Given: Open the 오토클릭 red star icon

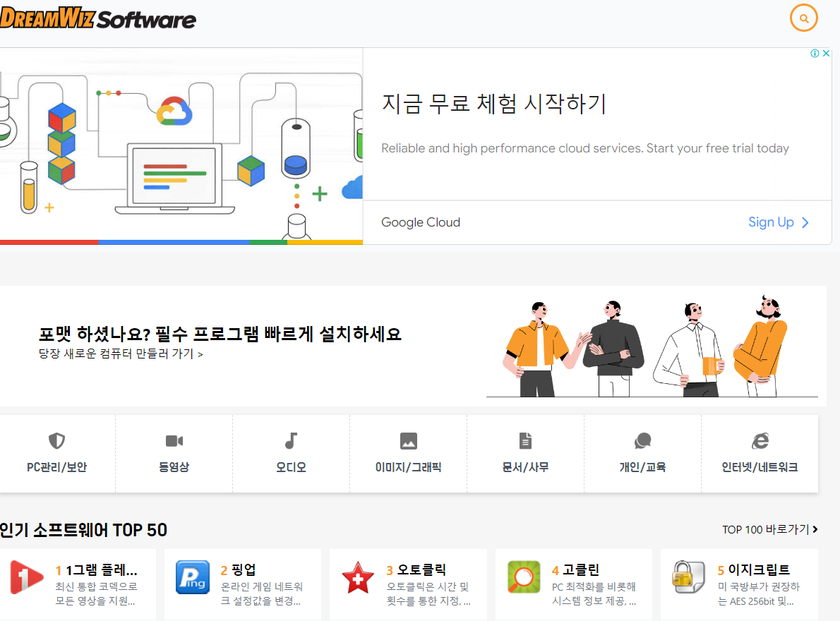Looking at the screenshot, I should 357,577.
